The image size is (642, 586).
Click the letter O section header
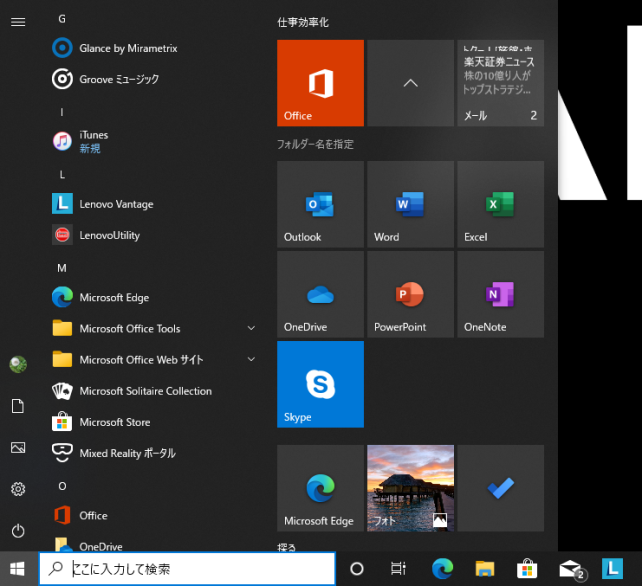(62, 486)
